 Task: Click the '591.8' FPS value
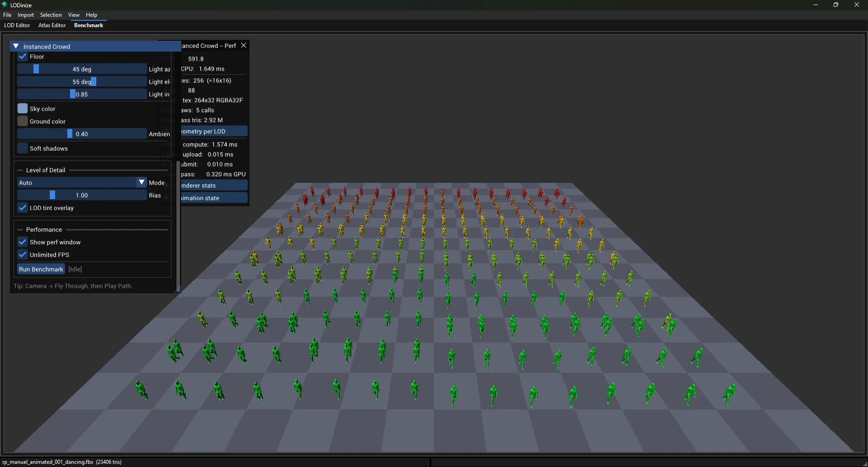pyautogui.click(x=196, y=59)
